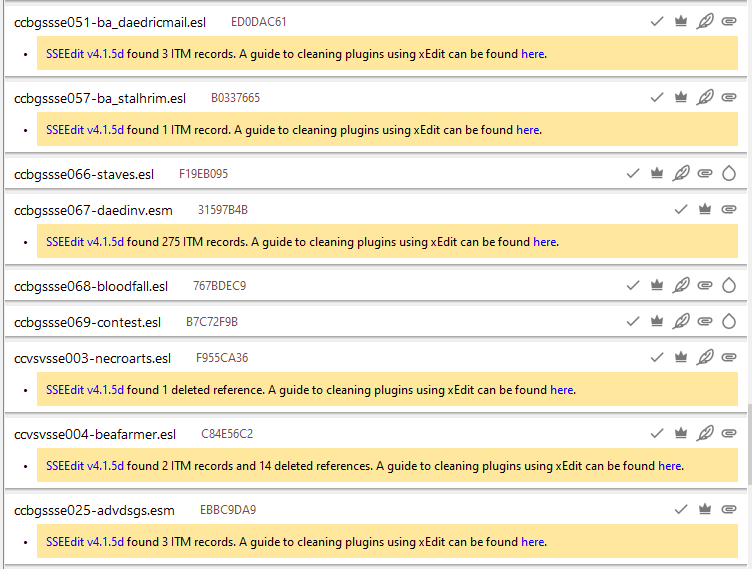Click the crown icon for ccbgssse067-daedinv.esm

point(705,209)
